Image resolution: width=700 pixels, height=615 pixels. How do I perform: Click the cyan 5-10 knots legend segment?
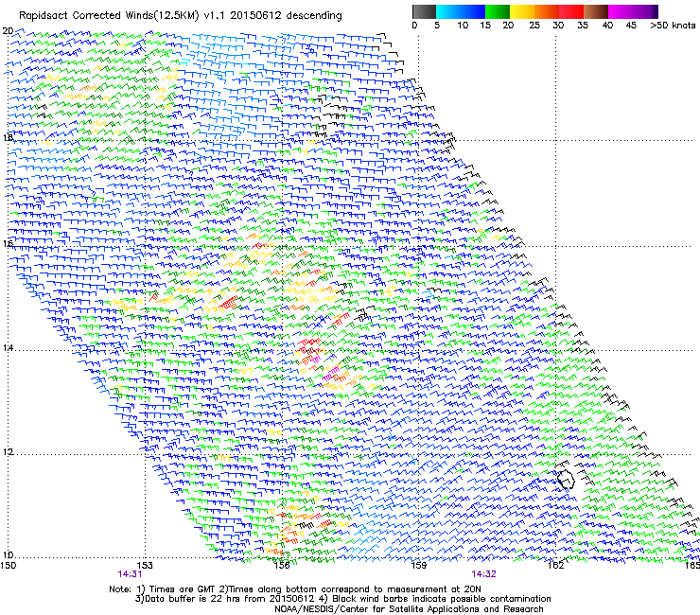click(448, 11)
